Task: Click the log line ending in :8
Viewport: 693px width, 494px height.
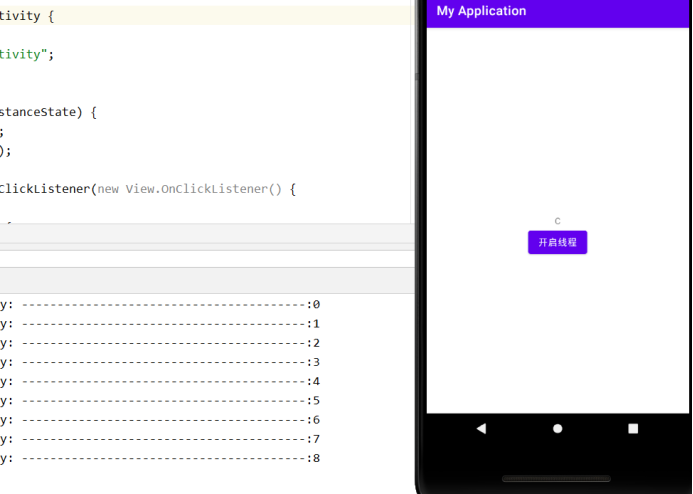Action: pos(160,458)
